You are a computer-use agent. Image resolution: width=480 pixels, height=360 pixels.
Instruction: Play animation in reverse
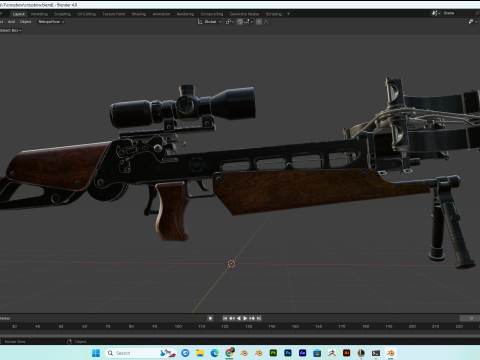coord(238,318)
